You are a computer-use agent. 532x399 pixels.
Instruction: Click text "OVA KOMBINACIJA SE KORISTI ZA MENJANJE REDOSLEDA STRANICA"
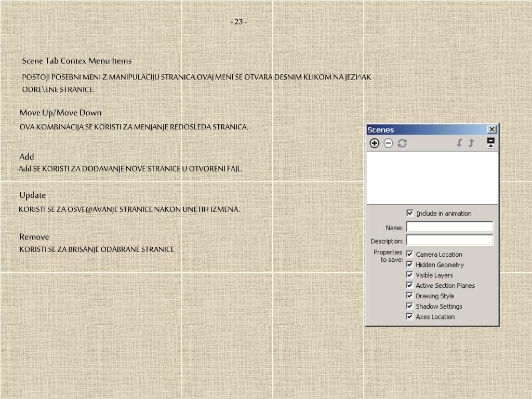tap(134, 127)
